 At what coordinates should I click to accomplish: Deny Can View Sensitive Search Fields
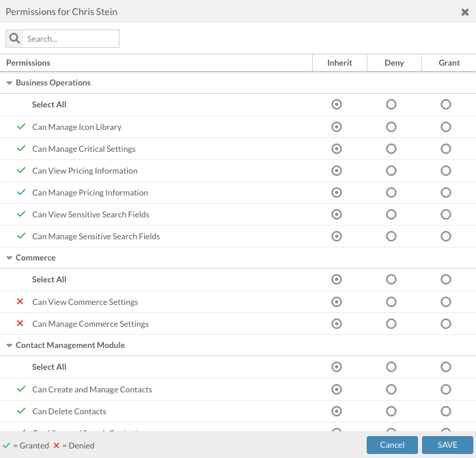tap(391, 214)
